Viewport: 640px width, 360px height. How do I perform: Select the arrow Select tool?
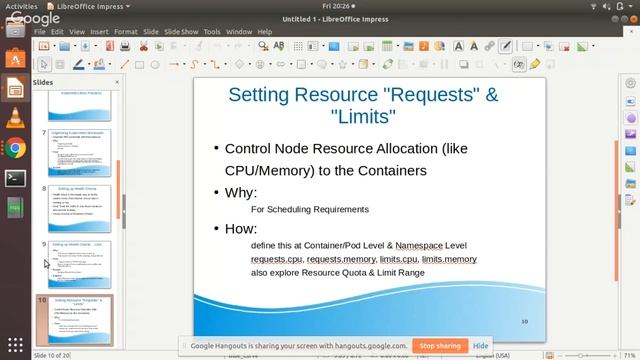44,64
